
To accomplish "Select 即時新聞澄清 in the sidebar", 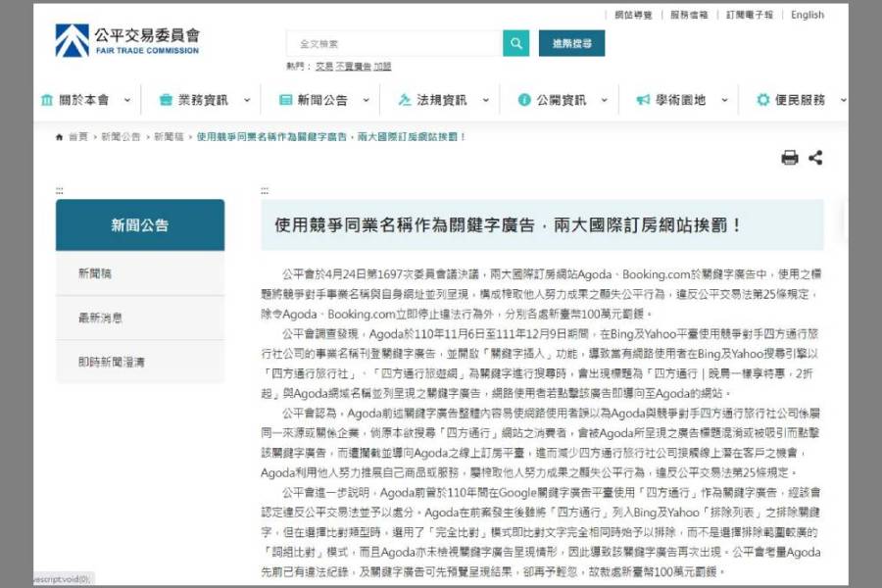I will click(140, 362).
